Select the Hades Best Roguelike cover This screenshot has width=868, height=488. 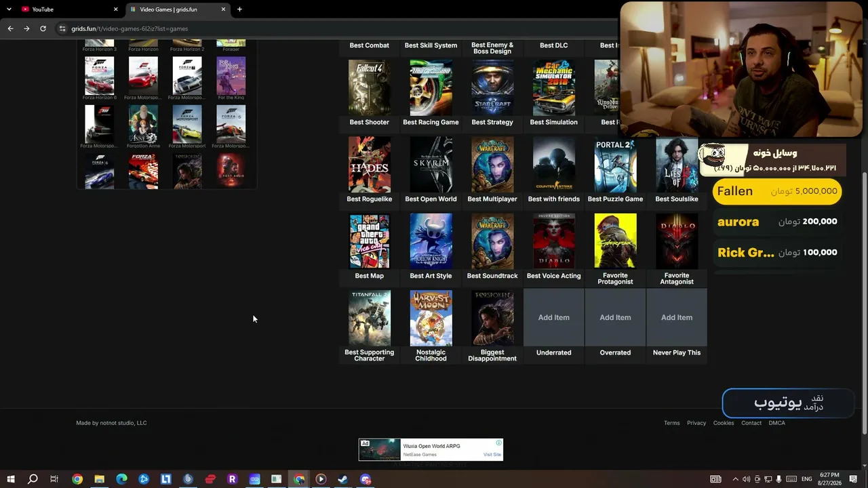click(x=370, y=165)
